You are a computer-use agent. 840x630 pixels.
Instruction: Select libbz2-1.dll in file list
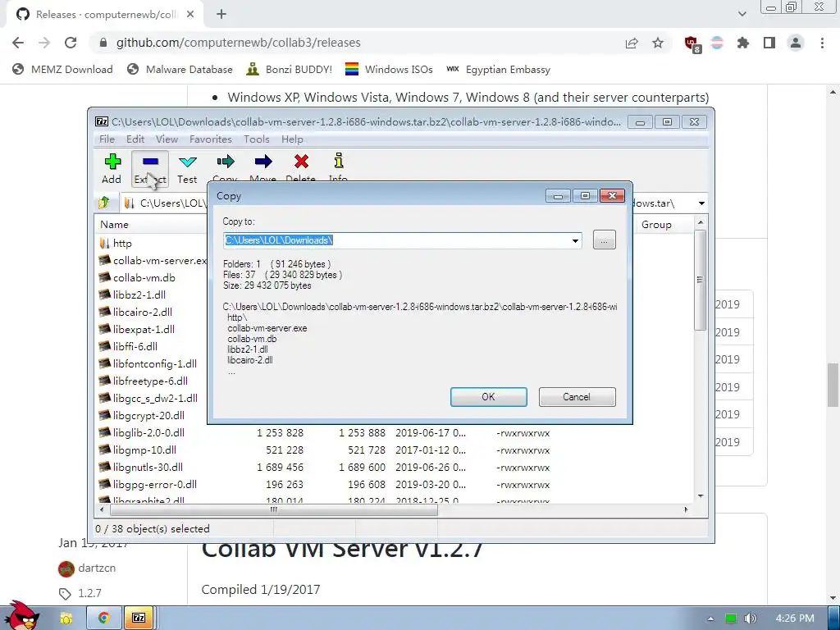point(139,294)
